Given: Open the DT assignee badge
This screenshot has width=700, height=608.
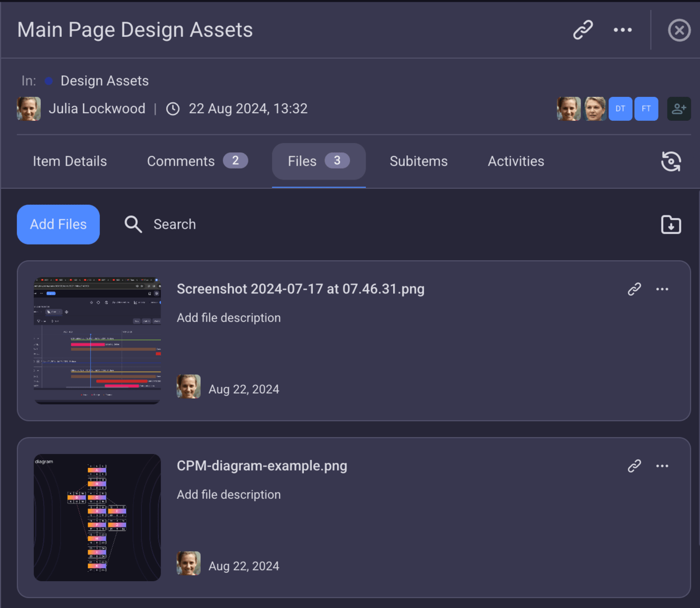Looking at the screenshot, I should [x=619, y=109].
